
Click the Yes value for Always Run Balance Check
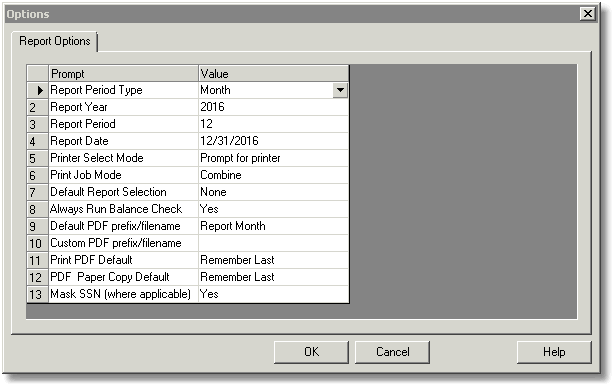[x=273, y=209]
